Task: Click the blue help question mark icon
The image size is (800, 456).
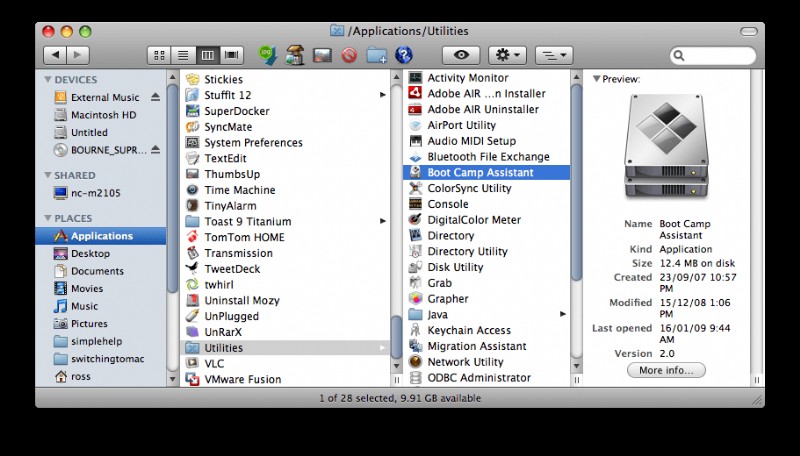Action: coord(404,55)
